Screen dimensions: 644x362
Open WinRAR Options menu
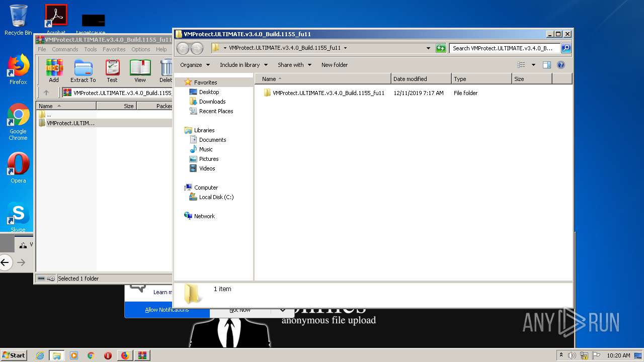(x=141, y=49)
